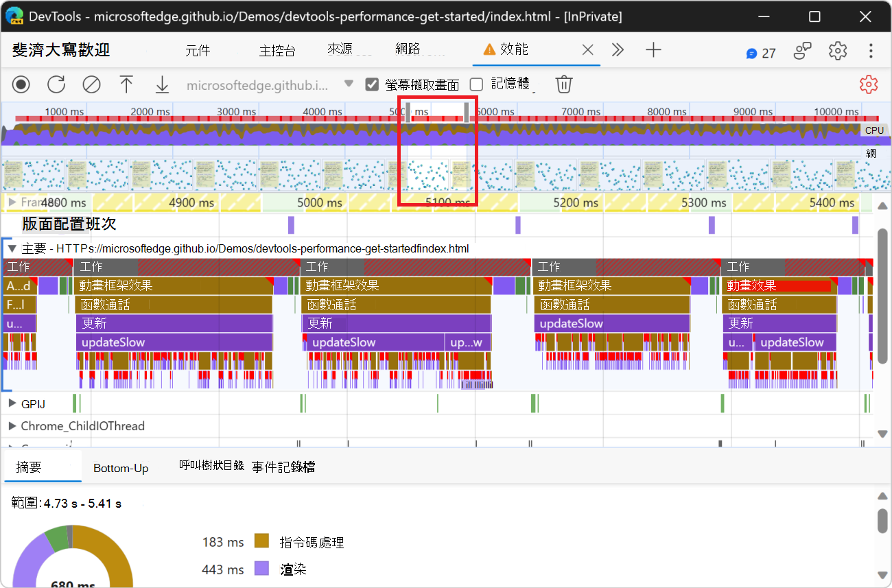Clear the recording with the circle-slash icon
This screenshot has width=892, height=588.
pyautogui.click(x=91, y=84)
